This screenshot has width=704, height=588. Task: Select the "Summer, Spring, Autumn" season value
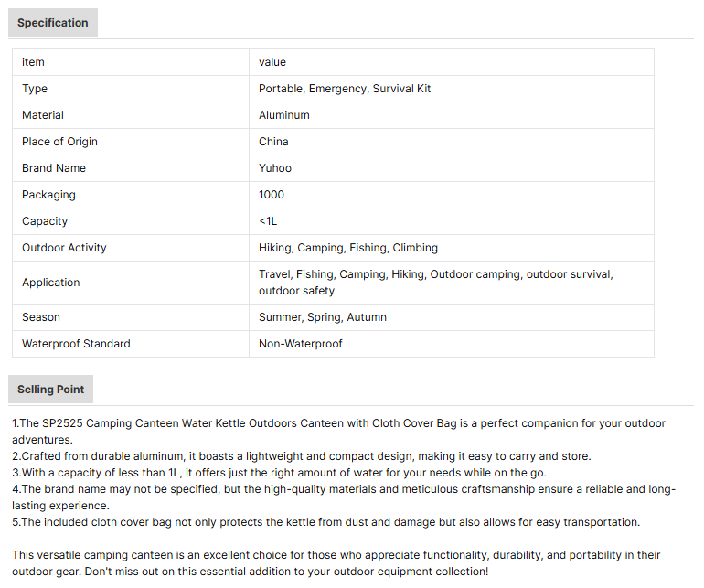pyautogui.click(x=323, y=317)
